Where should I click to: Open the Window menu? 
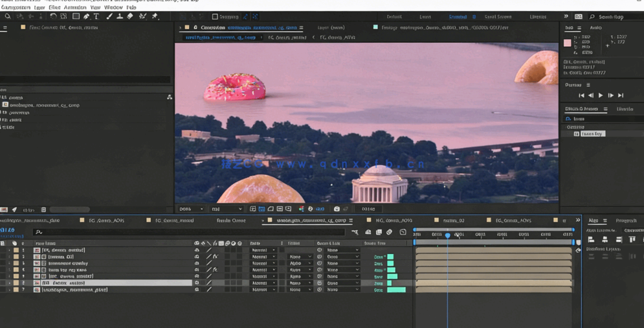[113, 7]
